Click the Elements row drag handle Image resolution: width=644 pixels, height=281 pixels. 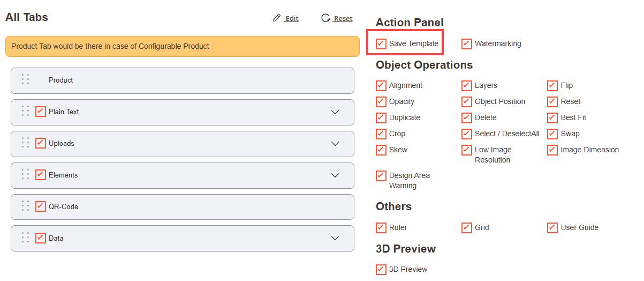25,174
